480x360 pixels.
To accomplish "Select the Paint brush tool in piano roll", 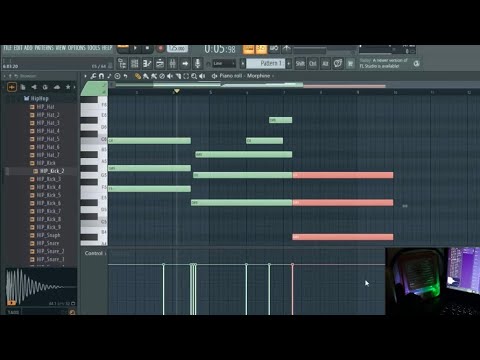I will point(146,76).
